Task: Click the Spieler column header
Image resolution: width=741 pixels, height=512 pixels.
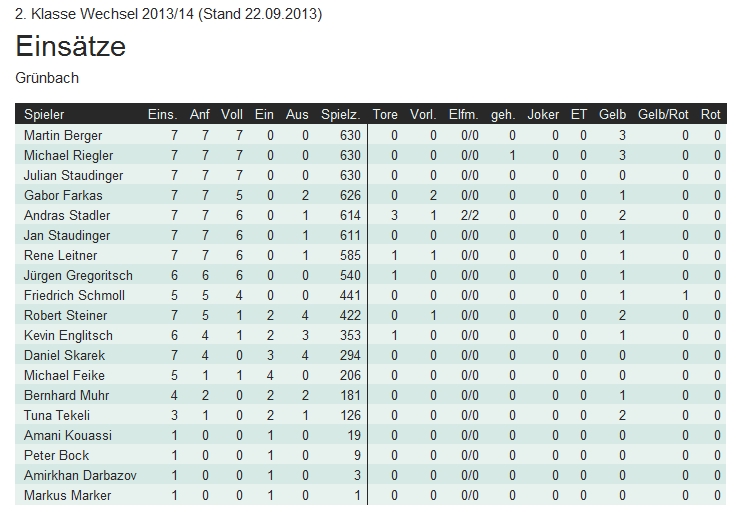Action: pyautogui.click(x=44, y=115)
